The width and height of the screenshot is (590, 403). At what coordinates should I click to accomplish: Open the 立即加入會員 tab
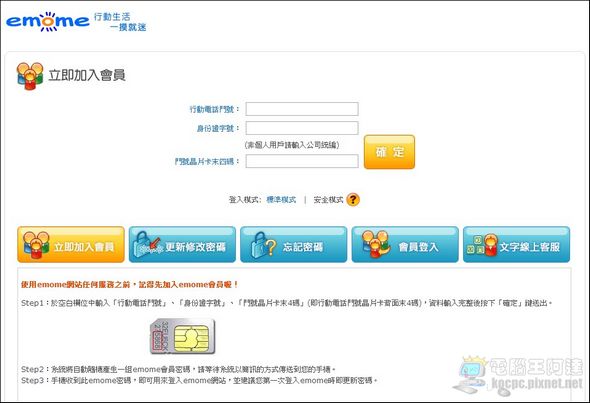tap(71, 245)
